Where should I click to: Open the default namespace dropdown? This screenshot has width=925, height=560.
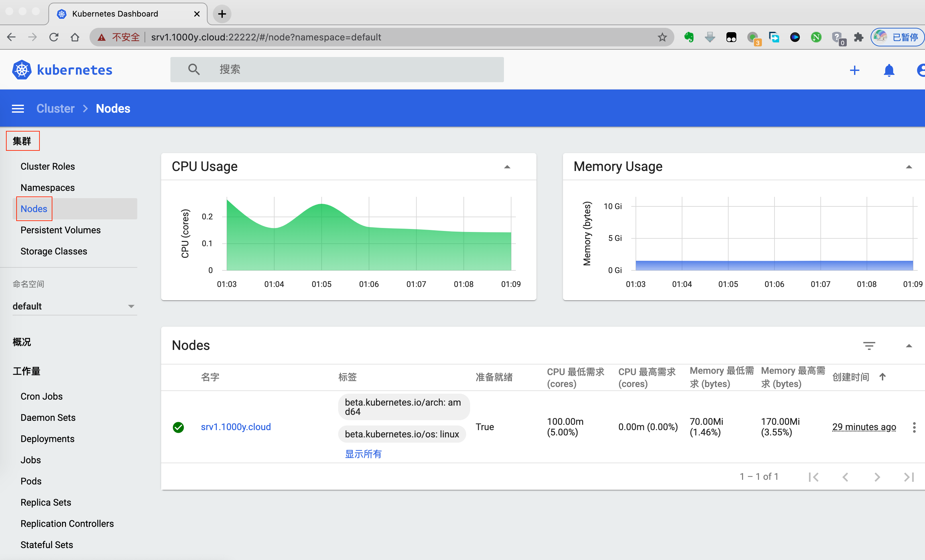[x=75, y=306]
